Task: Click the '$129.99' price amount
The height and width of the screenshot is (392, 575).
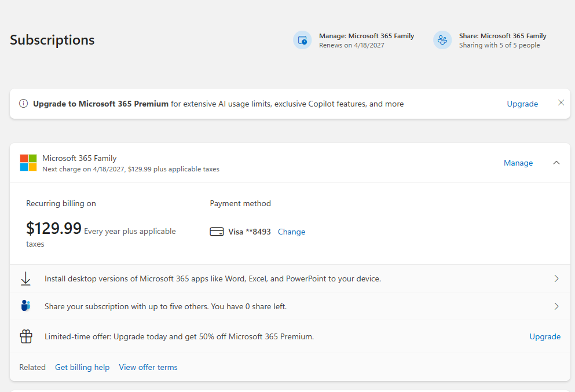Action: pos(53,229)
